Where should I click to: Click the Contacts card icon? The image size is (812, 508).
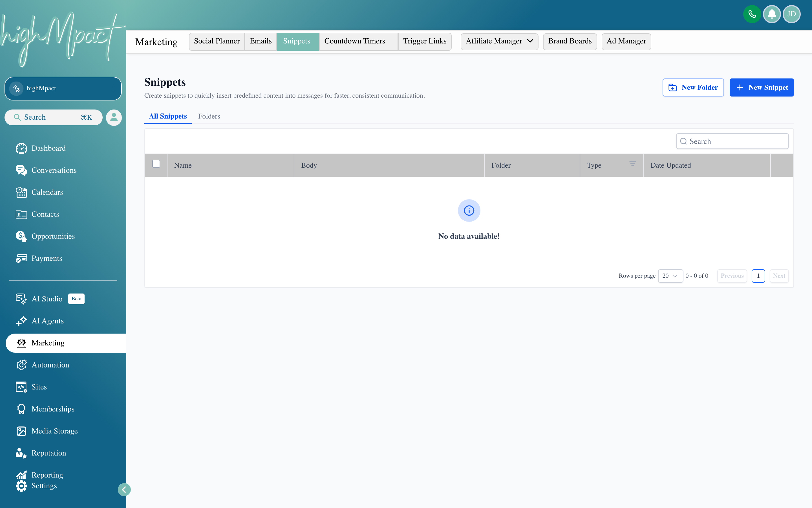pyautogui.click(x=21, y=214)
